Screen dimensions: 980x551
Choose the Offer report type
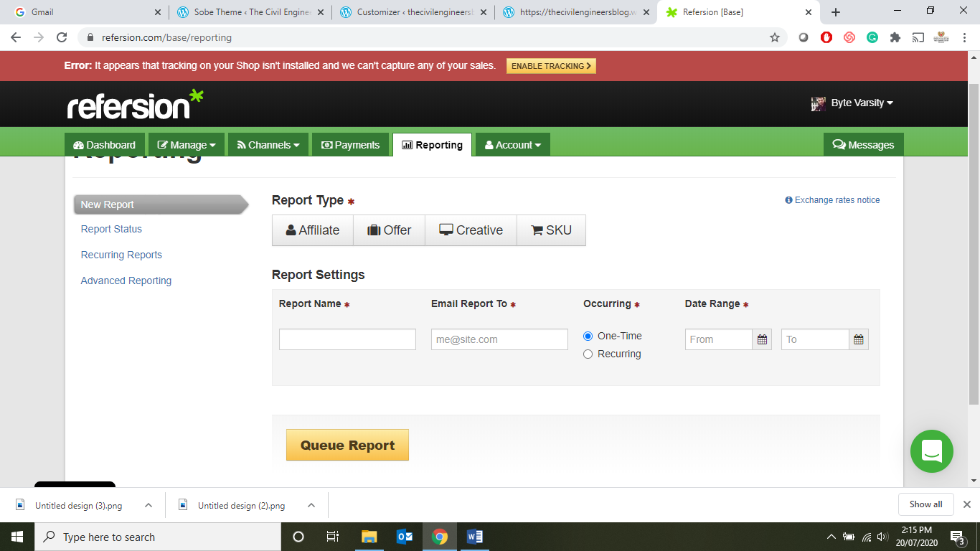coord(390,230)
